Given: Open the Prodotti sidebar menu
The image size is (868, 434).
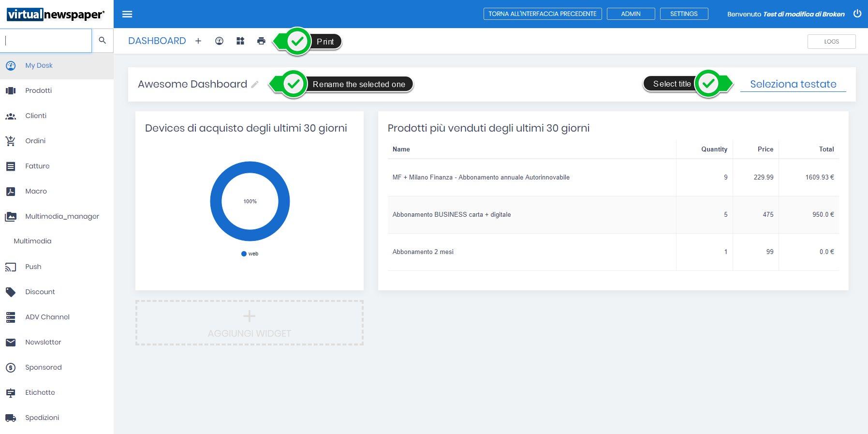Looking at the screenshot, I should pyautogui.click(x=38, y=90).
